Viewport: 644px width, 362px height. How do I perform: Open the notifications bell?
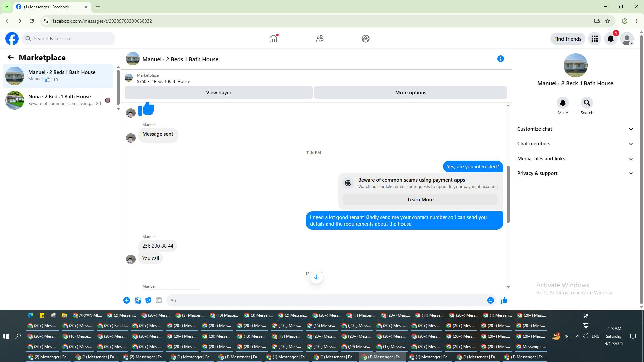tap(611, 39)
